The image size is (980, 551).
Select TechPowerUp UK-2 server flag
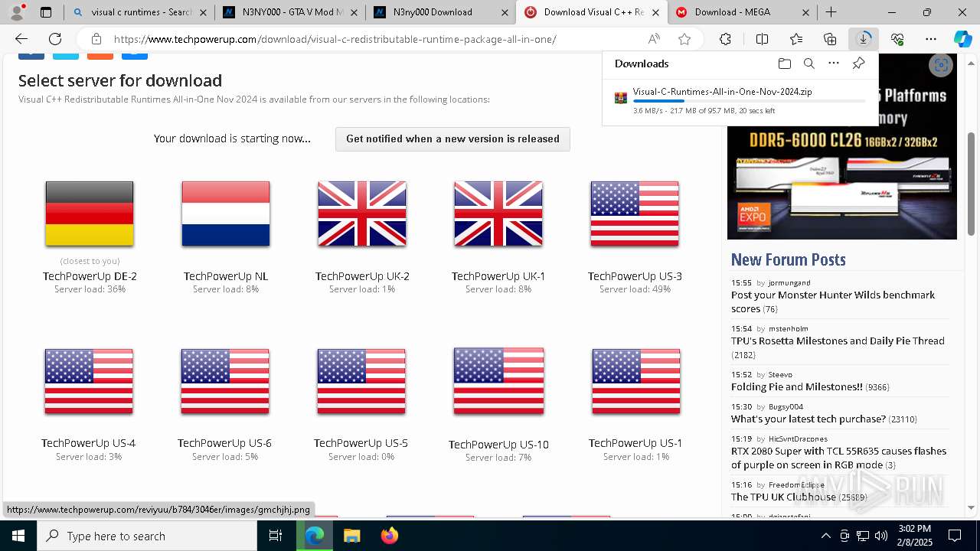pos(362,214)
